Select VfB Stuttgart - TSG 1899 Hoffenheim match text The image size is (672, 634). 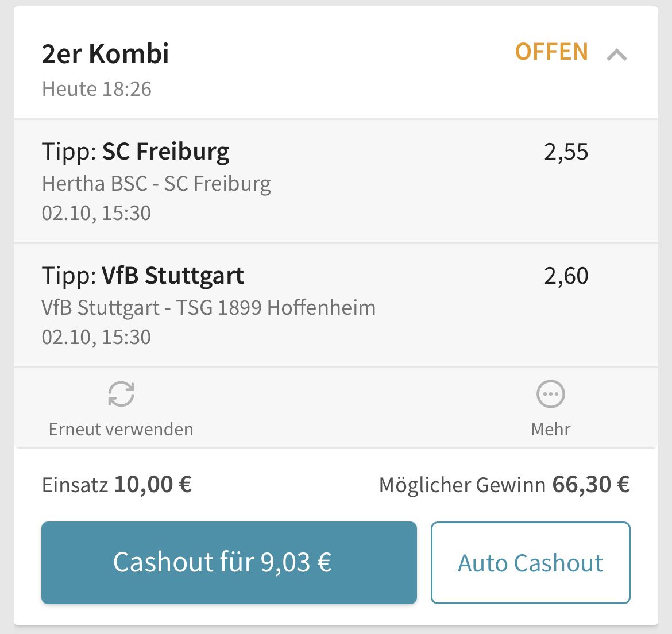pyautogui.click(x=208, y=308)
